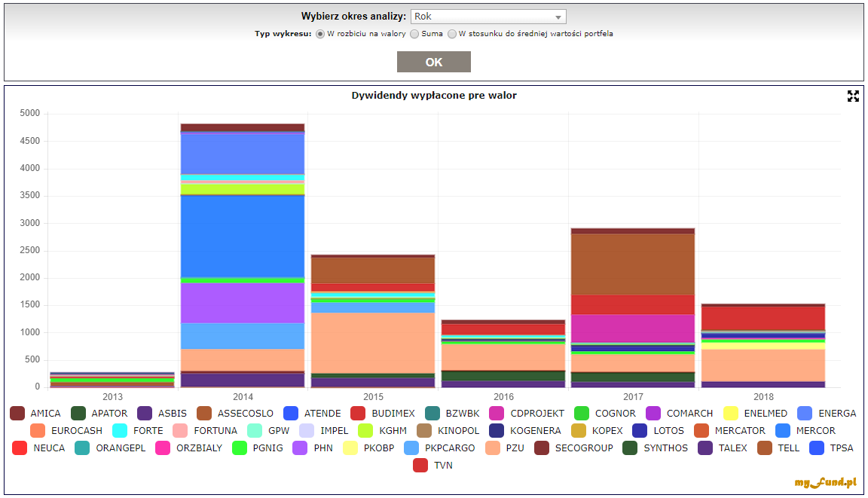The image size is (868, 498).
Task: Click the red BUDIMEX segment in 2018 bar
Action: pyautogui.click(x=763, y=318)
